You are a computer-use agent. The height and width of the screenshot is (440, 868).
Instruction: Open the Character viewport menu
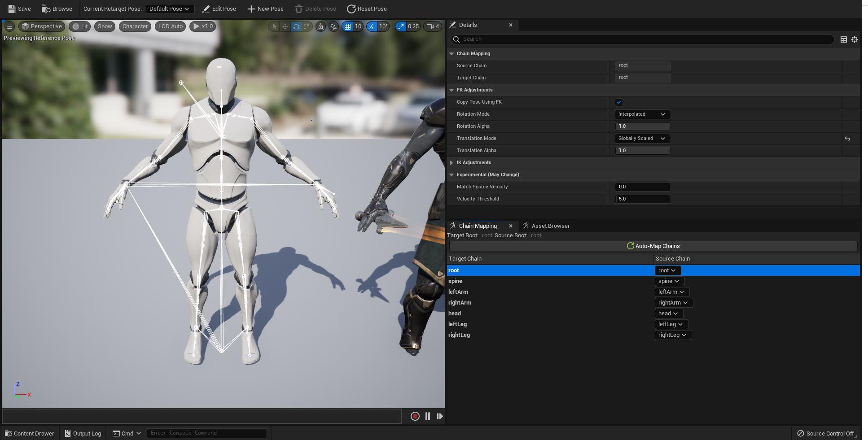[x=135, y=26]
